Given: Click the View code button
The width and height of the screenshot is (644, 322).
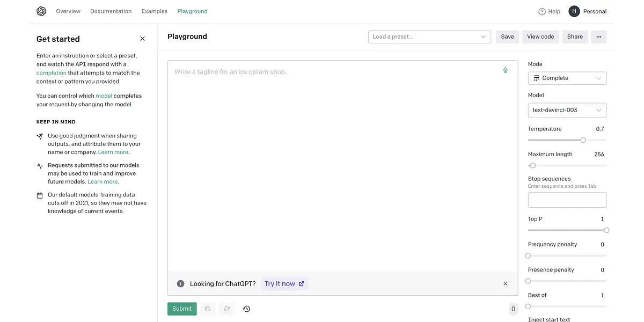Looking at the screenshot, I should (540, 36).
